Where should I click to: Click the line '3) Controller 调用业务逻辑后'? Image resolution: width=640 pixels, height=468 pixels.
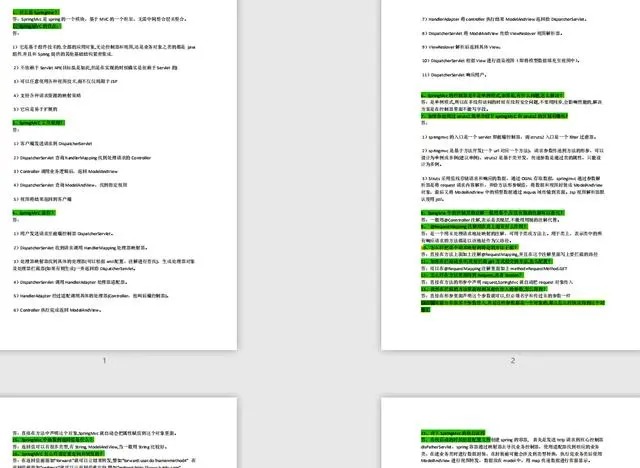click(65, 171)
